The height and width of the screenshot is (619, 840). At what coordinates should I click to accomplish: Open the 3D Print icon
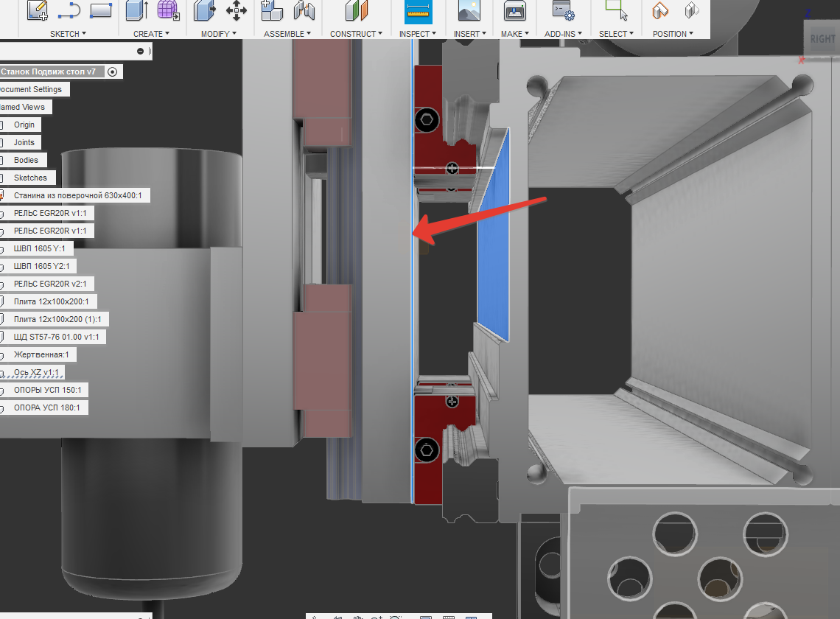[x=515, y=11]
